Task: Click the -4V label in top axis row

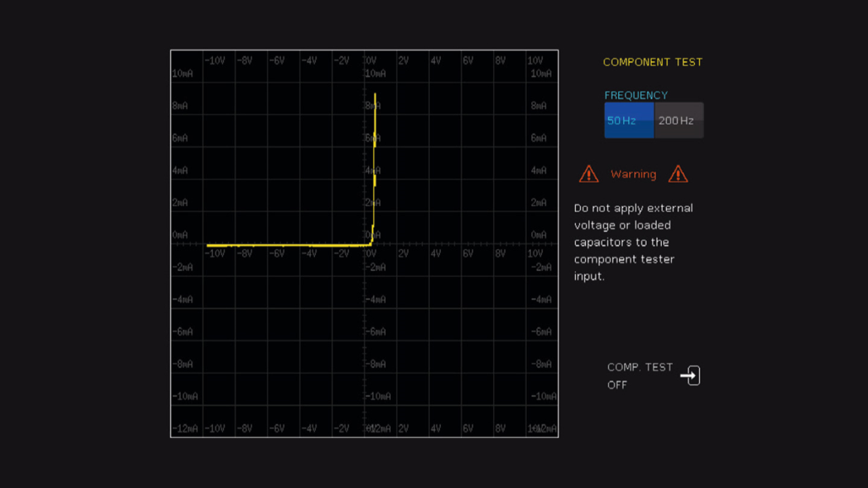Action: pyautogui.click(x=309, y=61)
